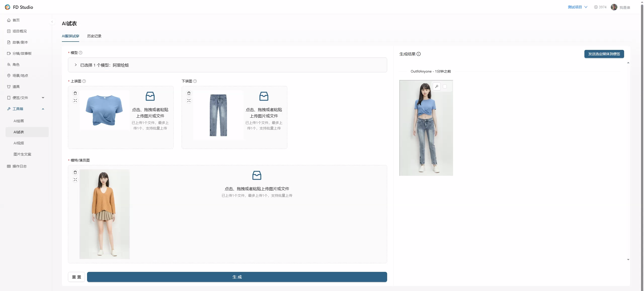The height and width of the screenshot is (291, 644).
Task: Click the help icon next to 上装图
Action: [84, 81]
